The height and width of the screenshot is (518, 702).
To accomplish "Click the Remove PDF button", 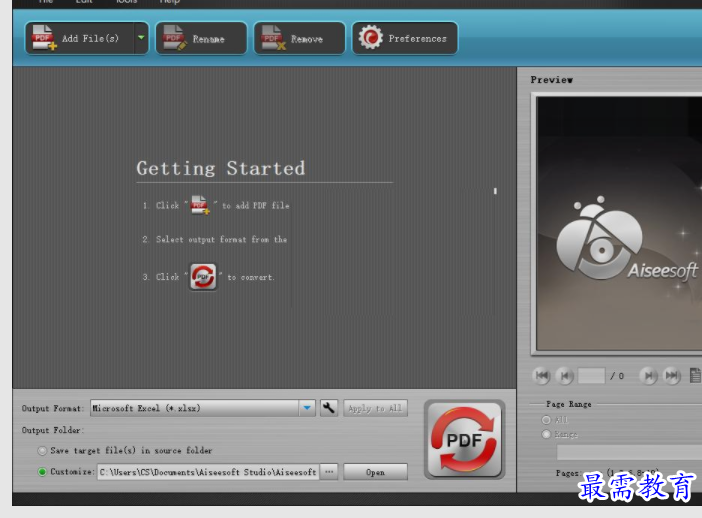I will (x=300, y=39).
